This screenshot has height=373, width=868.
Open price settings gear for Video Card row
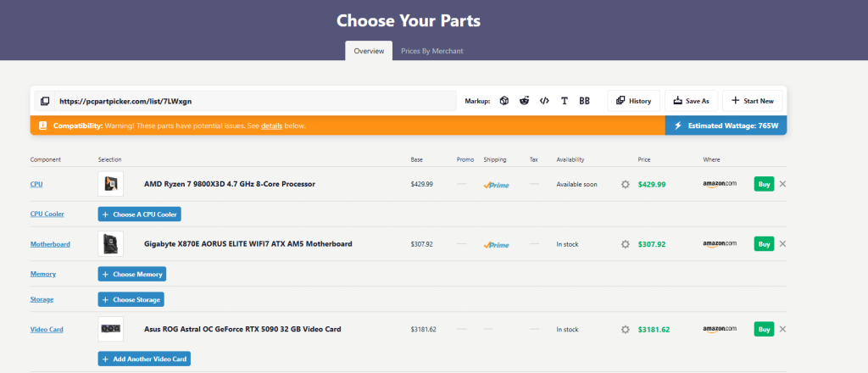[x=626, y=329]
